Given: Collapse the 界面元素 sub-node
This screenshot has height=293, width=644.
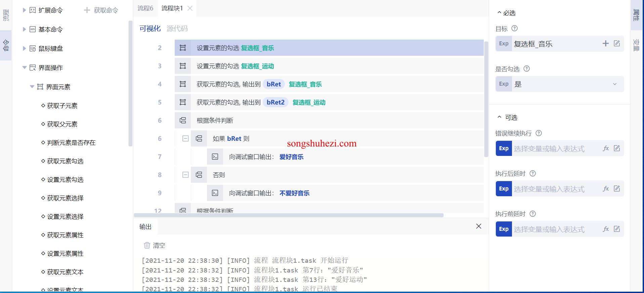Looking at the screenshot, I should 32,87.
